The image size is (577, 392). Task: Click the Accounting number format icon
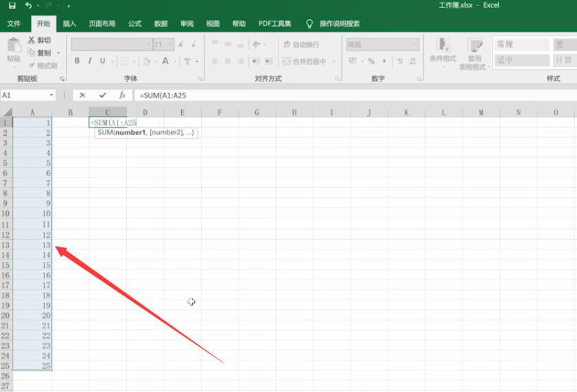pos(353,61)
